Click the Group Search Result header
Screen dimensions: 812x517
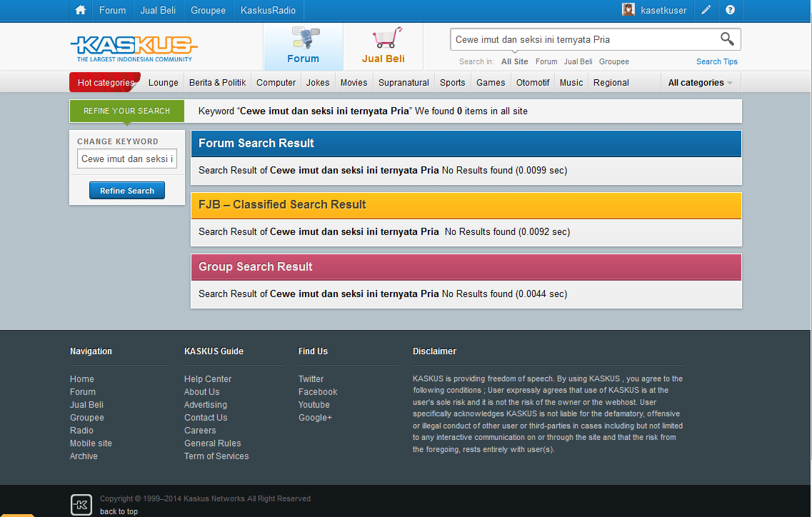coord(466,267)
